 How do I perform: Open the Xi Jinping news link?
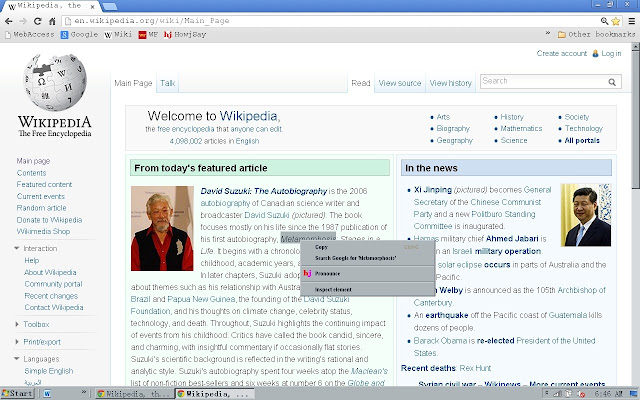coord(433,190)
